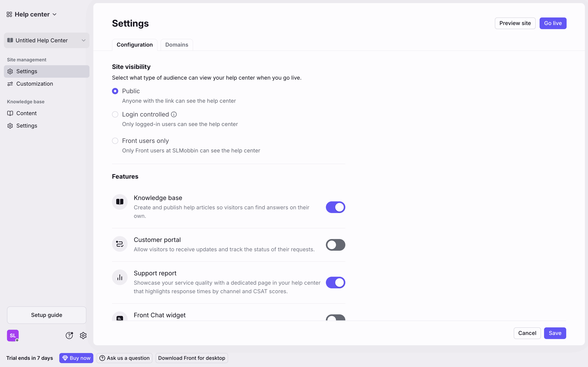The image size is (588, 367).
Task: Enable the Customer portal toggle
Action: pyautogui.click(x=335, y=245)
